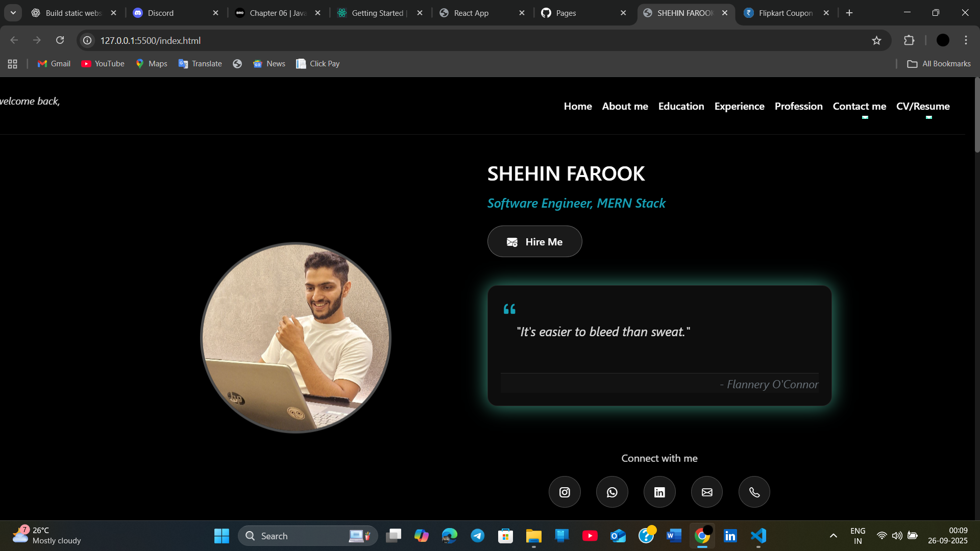This screenshot has height=551, width=980.
Task: Bookmark this page with star icon
Action: pos(876,40)
